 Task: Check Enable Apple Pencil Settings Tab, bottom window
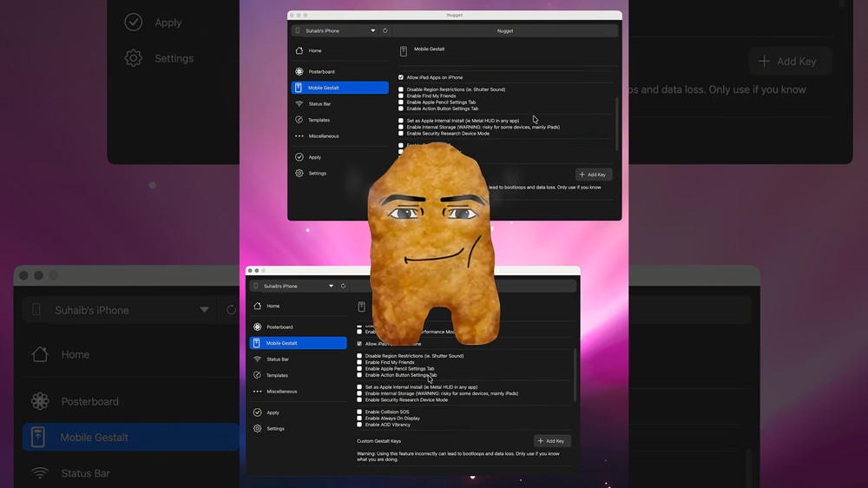[x=359, y=368]
